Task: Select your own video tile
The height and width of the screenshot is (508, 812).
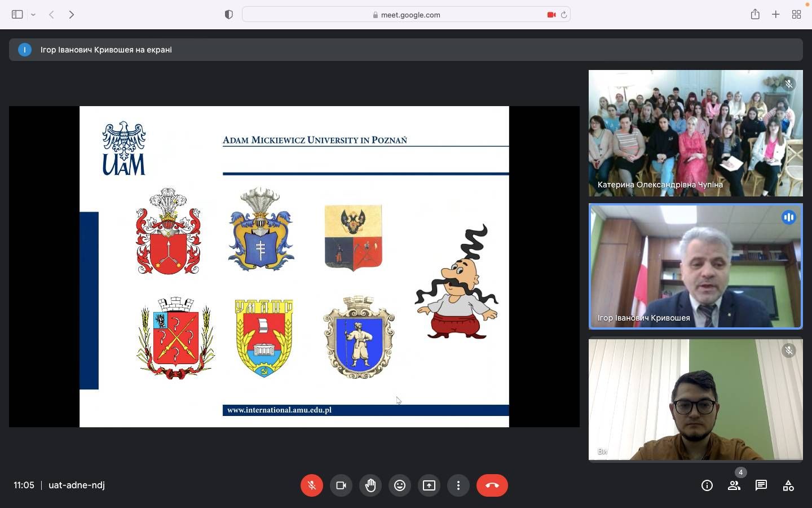Action: click(x=696, y=400)
